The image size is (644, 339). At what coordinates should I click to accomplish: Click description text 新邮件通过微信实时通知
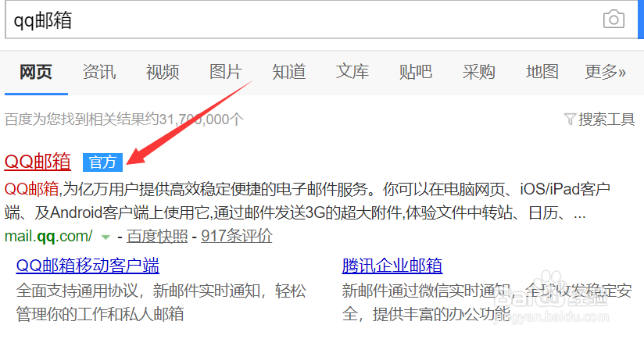tap(426, 291)
